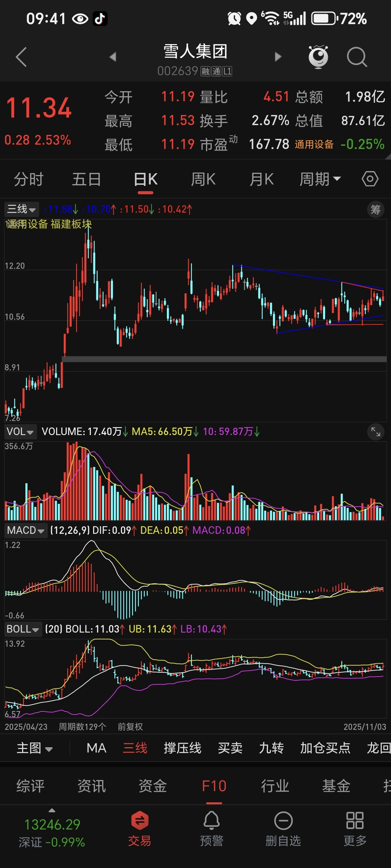The height and width of the screenshot is (868, 391).
Task: Tap the 周期数129个 label
Action: (83, 727)
